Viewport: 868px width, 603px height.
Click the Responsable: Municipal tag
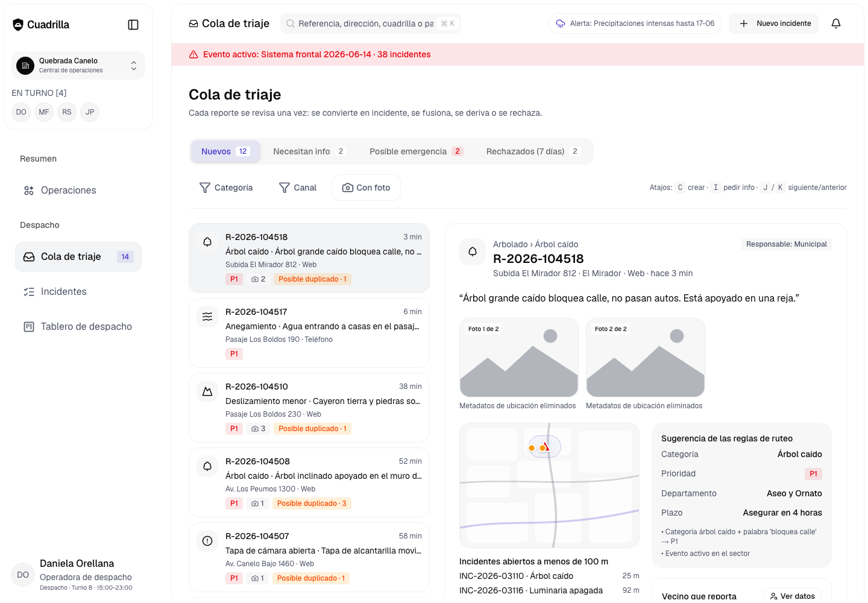787,244
